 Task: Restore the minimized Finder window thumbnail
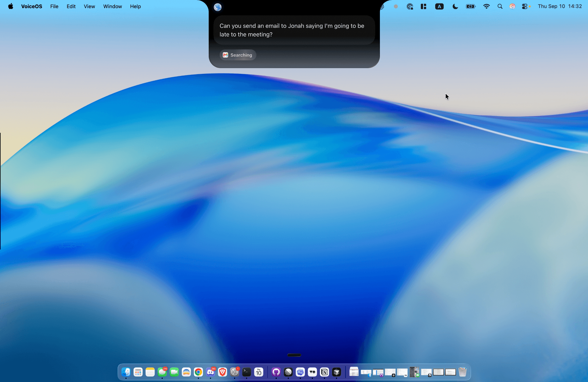pos(366,373)
